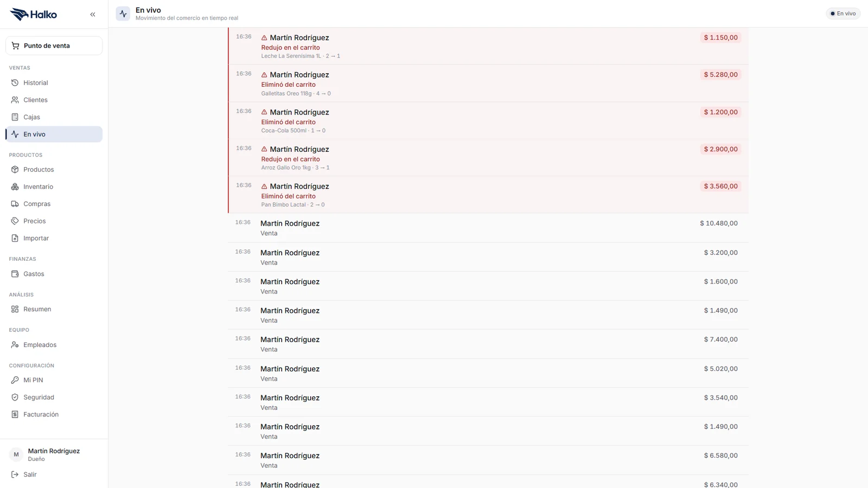Viewport: 868px width, 488px height.
Task: Open Empleados under Equipo
Action: coord(54,345)
